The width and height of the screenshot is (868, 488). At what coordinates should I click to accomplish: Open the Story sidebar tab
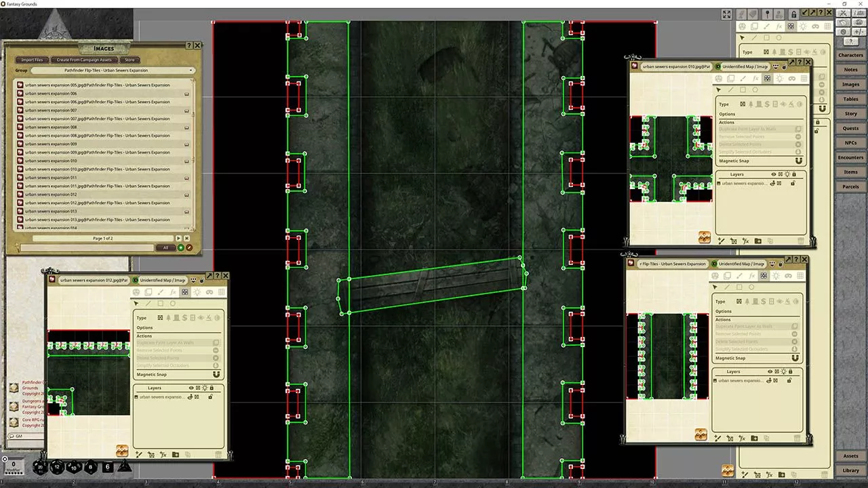click(x=850, y=114)
